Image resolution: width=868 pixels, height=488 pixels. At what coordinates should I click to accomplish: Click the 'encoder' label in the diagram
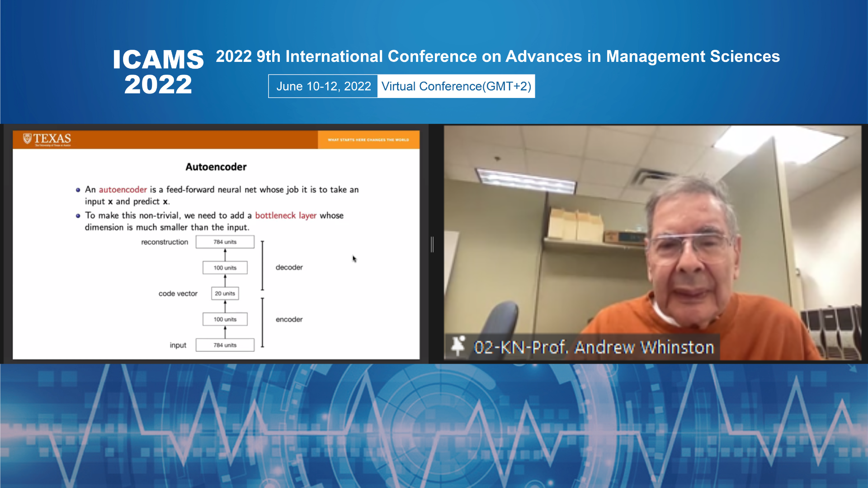pos(289,319)
